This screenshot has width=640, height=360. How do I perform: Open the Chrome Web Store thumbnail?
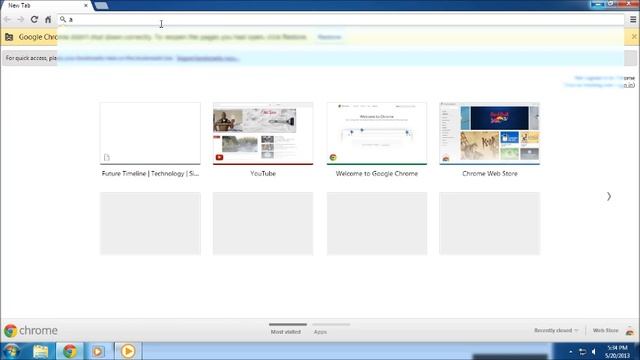tap(489, 133)
